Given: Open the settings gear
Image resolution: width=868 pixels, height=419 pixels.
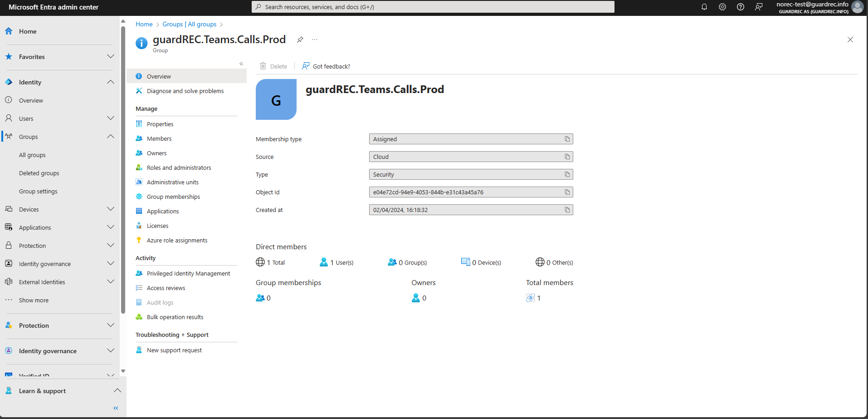Looking at the screenshot, I should click(x=722, y=7).
